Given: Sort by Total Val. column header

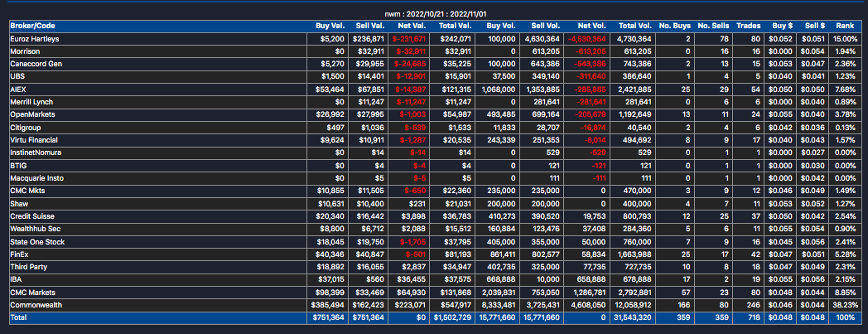Looking at the screenshot, I should [x=455, y=26].
